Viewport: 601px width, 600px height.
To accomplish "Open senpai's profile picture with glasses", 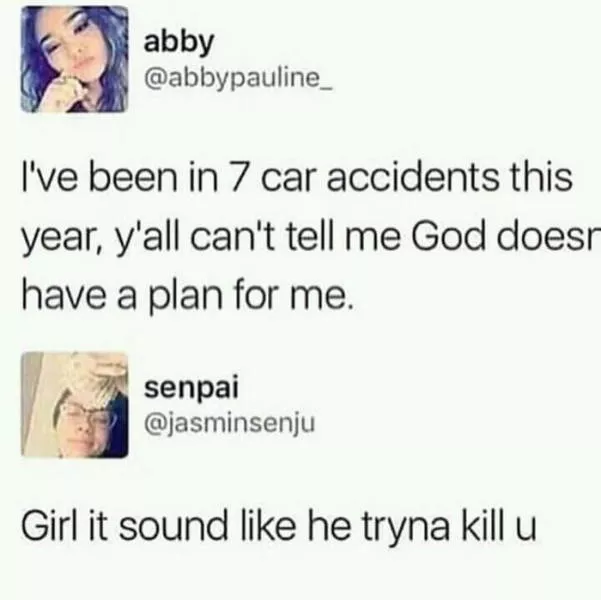I will 74,405.
